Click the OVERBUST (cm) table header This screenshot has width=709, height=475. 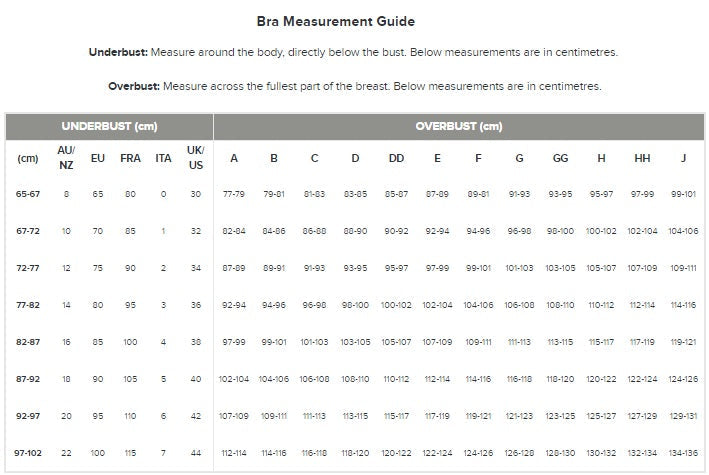point(458,127)
